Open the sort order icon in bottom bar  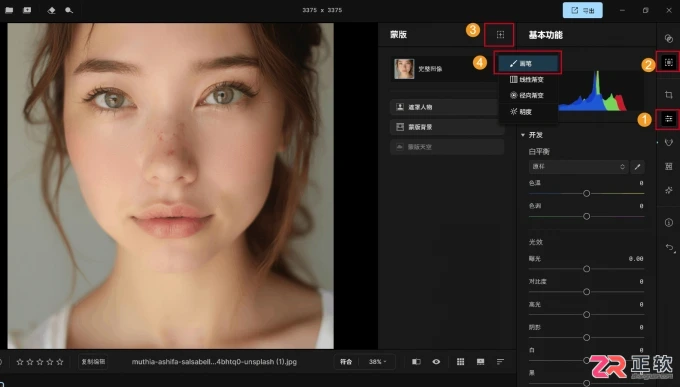pyautogui.click(x=500, y=362)
